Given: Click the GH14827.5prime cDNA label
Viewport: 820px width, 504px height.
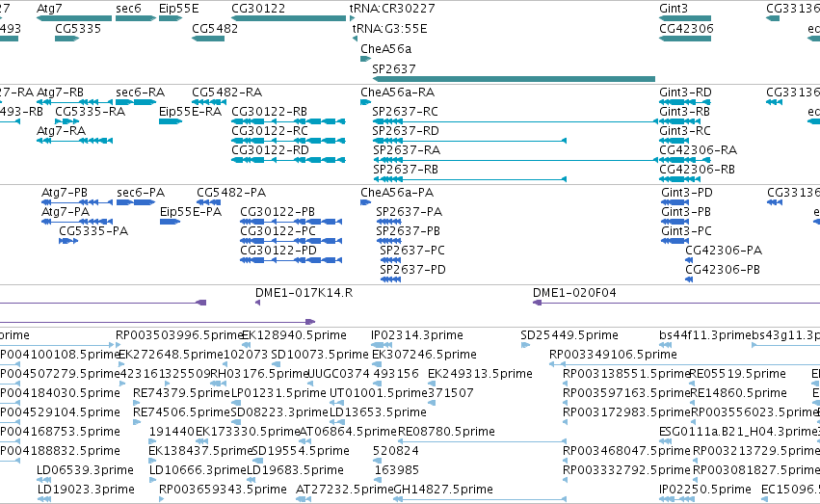Looking at the screenshot, I should 443,490.
